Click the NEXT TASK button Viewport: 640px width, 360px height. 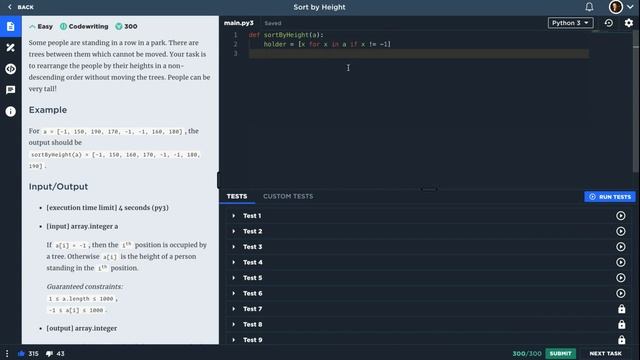click(x=605, y=353)
